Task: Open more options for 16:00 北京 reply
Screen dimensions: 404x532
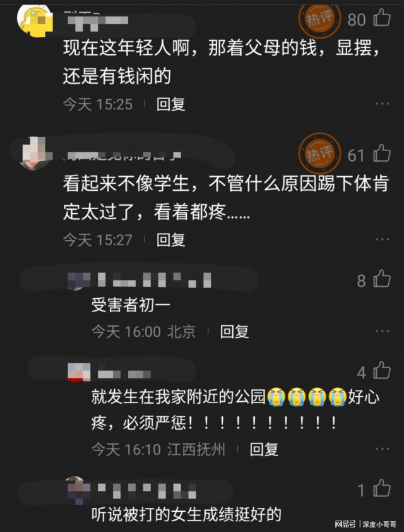Action: (383, 331)
